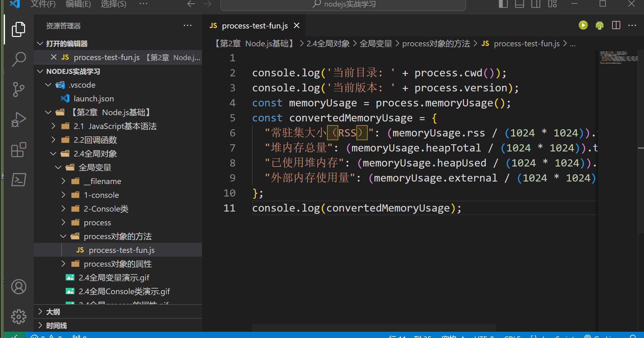Image resolution: width=644 pixels, height=338 pixels.
Task: Click the remote window indicator in status bar
Action: 14,335
